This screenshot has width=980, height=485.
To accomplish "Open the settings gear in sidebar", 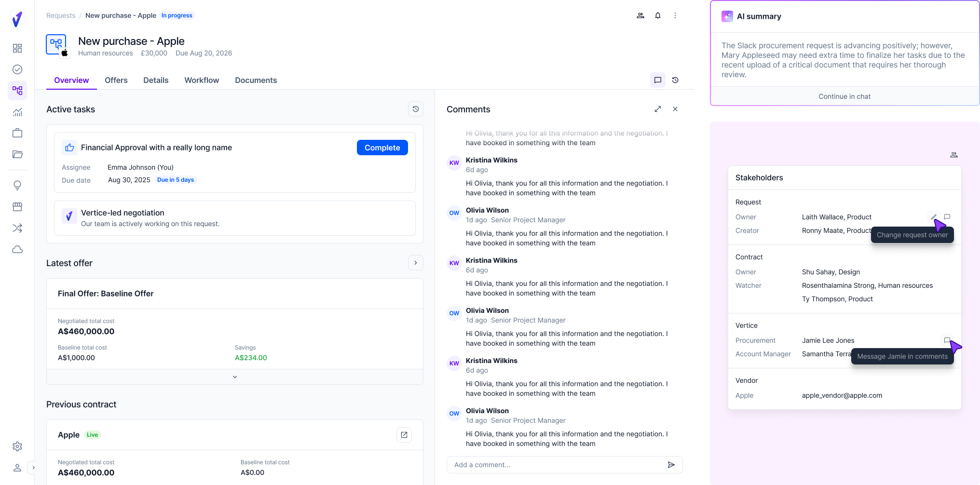I will [17, 446].
